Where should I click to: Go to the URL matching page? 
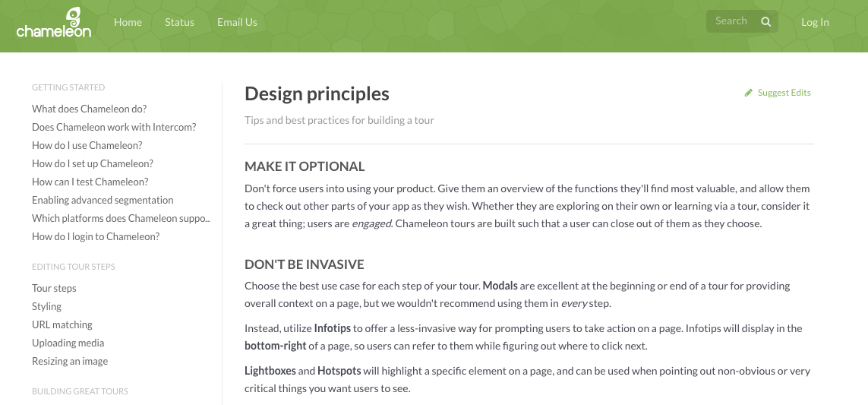(x=62, y=324)
